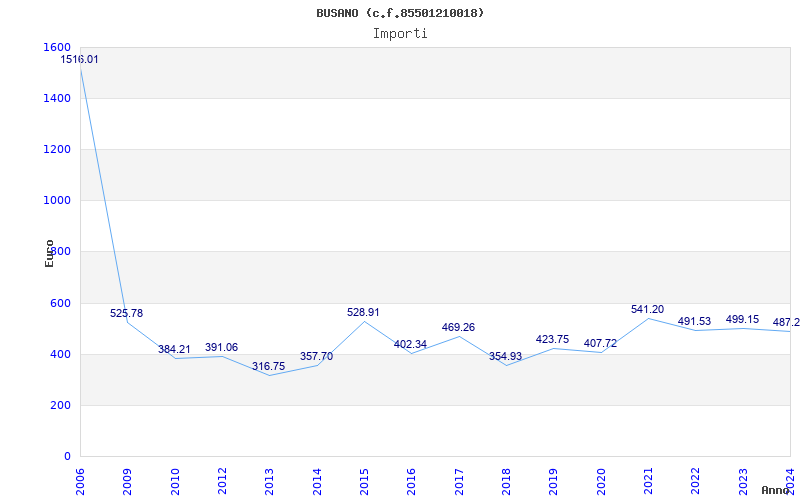Click the 423.75 data label

click(553, 339)
